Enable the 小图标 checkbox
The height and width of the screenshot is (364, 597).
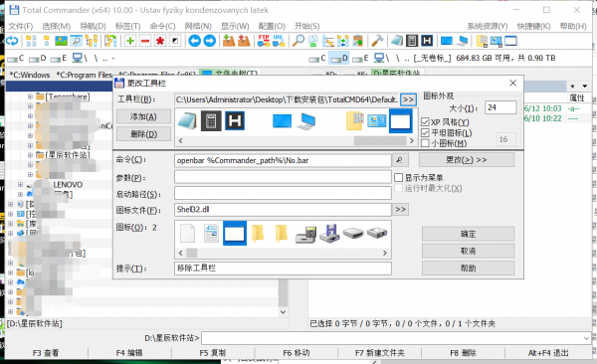pos(425,143)
